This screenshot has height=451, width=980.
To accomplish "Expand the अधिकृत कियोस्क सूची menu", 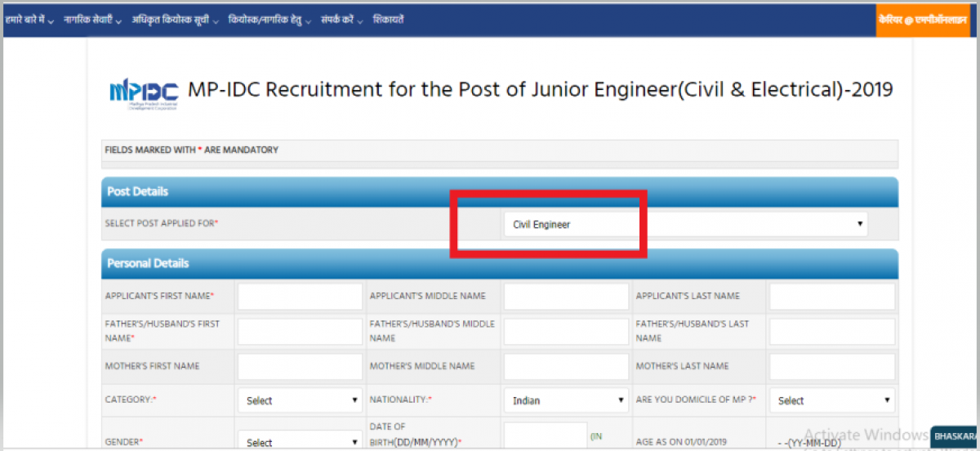I will (175, 20).
